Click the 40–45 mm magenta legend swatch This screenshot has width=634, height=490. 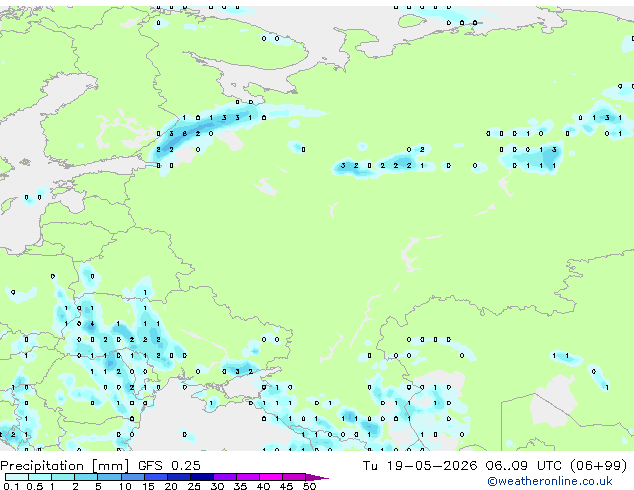point(271,477)
